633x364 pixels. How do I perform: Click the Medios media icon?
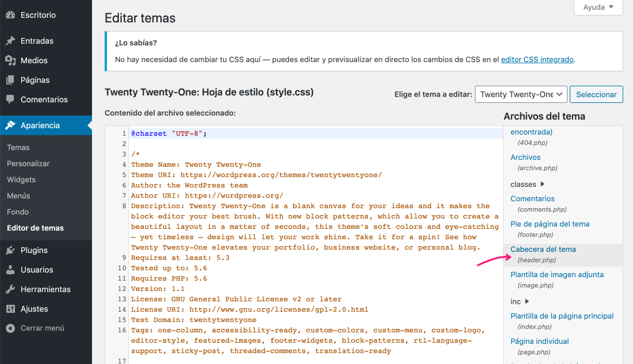pos(10,60)
